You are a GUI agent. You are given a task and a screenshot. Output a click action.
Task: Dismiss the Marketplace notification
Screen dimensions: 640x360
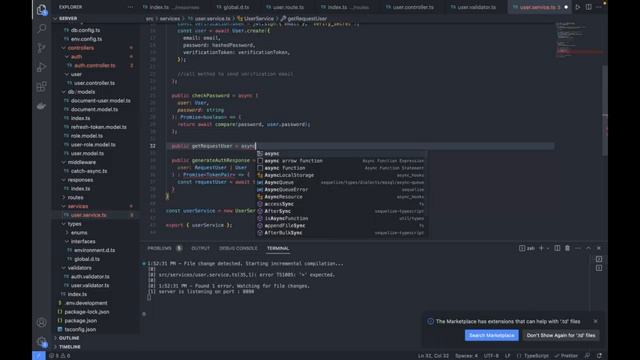596,321
